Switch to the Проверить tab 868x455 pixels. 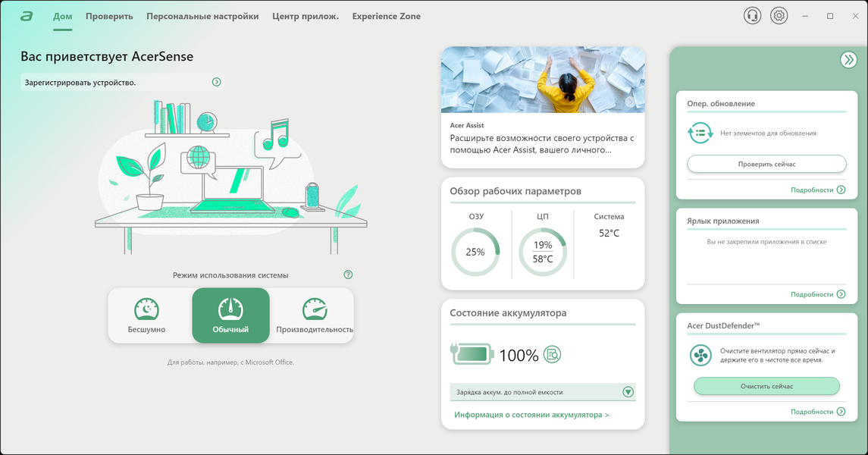(109, 17)
